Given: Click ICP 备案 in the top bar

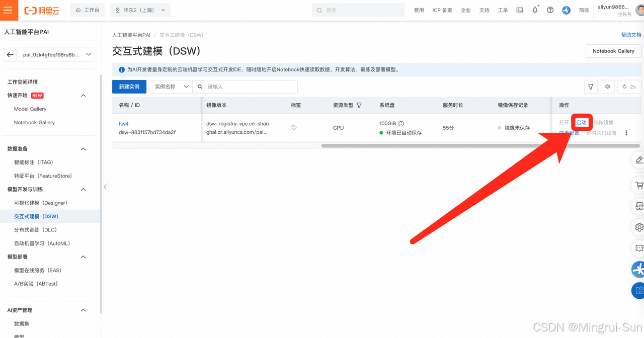Looking at the screenshot, I should point(442,10).
